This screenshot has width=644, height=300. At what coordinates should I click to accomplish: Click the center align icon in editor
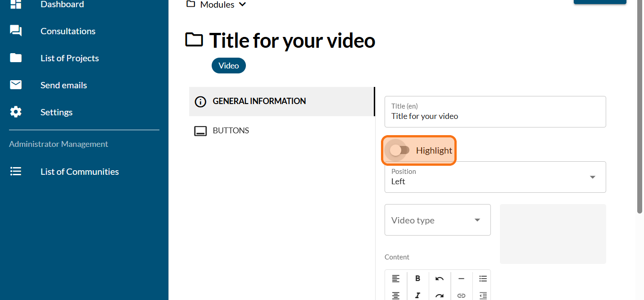[x=395, y=295]
